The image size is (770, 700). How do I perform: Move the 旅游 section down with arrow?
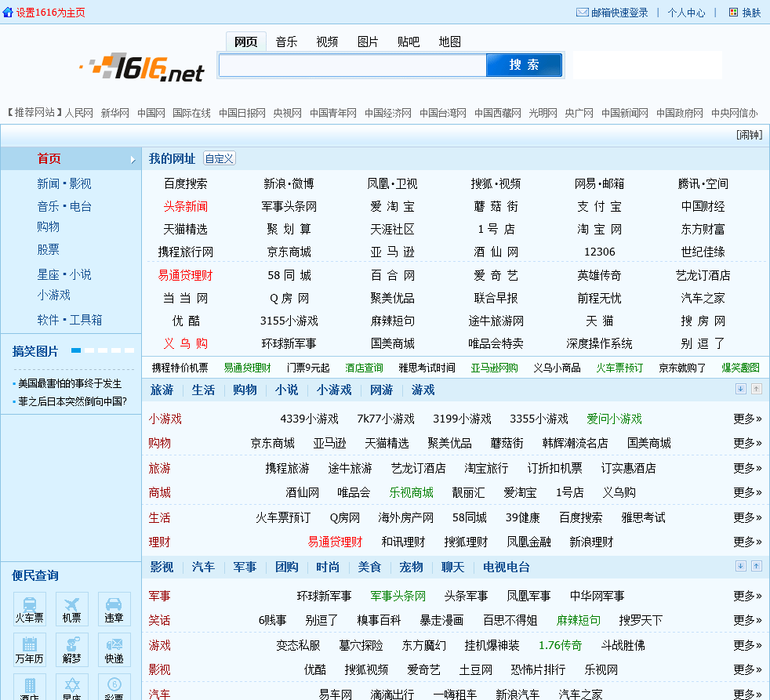click(x=740, y=390)
